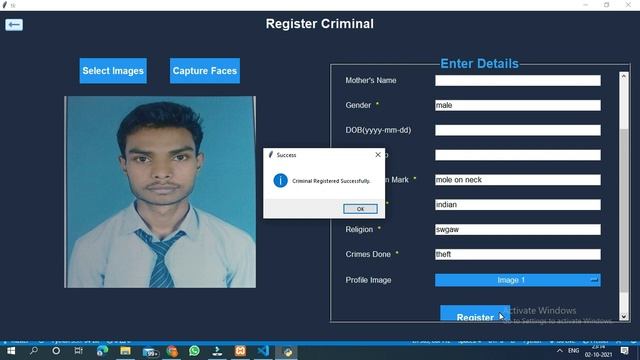Click the Capture Faces button
The image size is (640, 360).
coord(205,71)
